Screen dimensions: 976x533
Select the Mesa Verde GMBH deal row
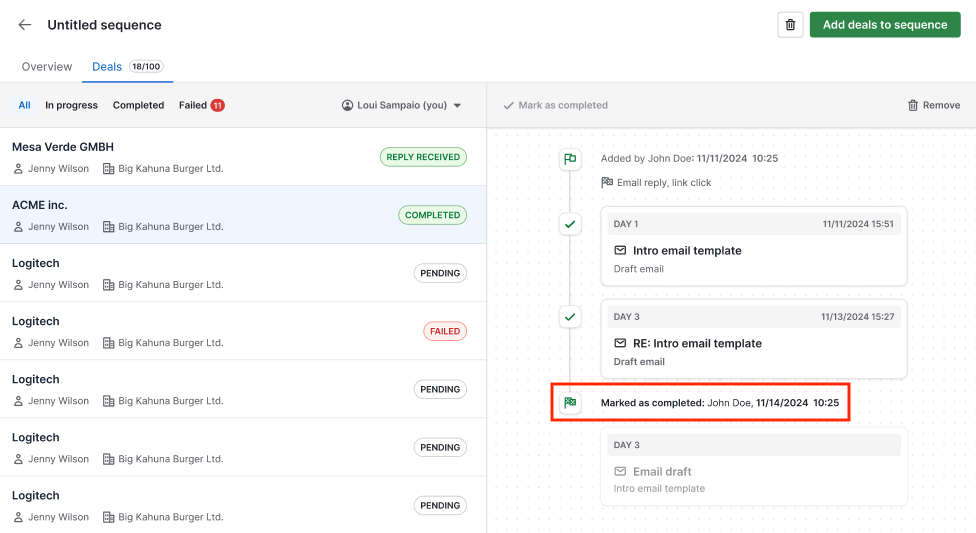(200, 157)
